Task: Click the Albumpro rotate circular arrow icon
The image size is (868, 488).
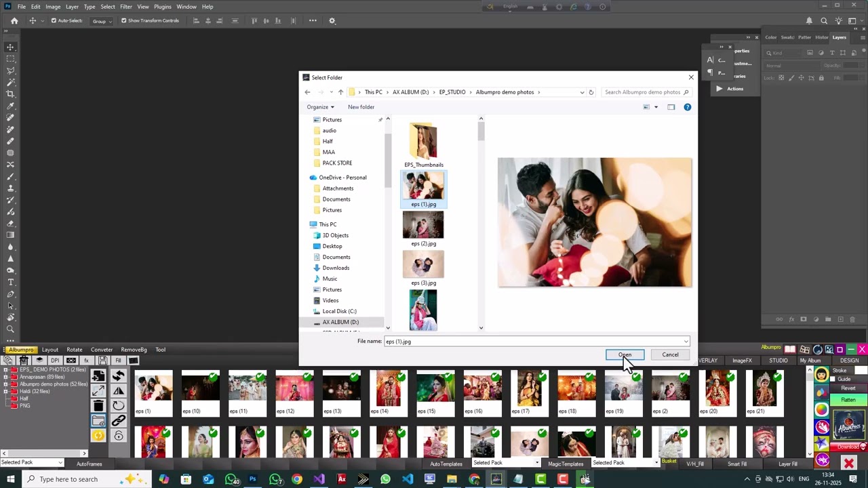Action: (119, 406)
